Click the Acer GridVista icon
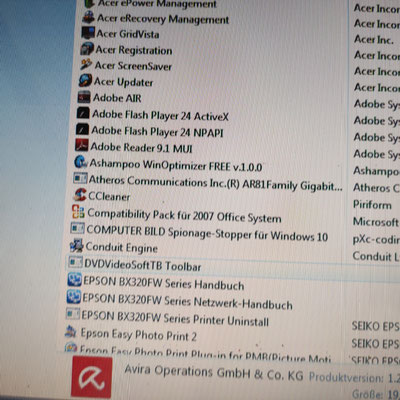The width and height of the screenshot is (400, 400). [x=88, y=33]
